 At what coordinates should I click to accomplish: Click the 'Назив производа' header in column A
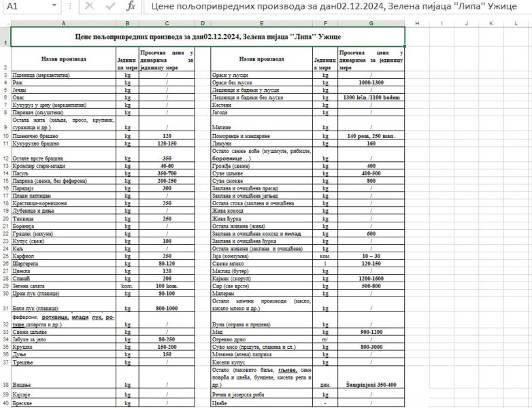tap(63, 59)
